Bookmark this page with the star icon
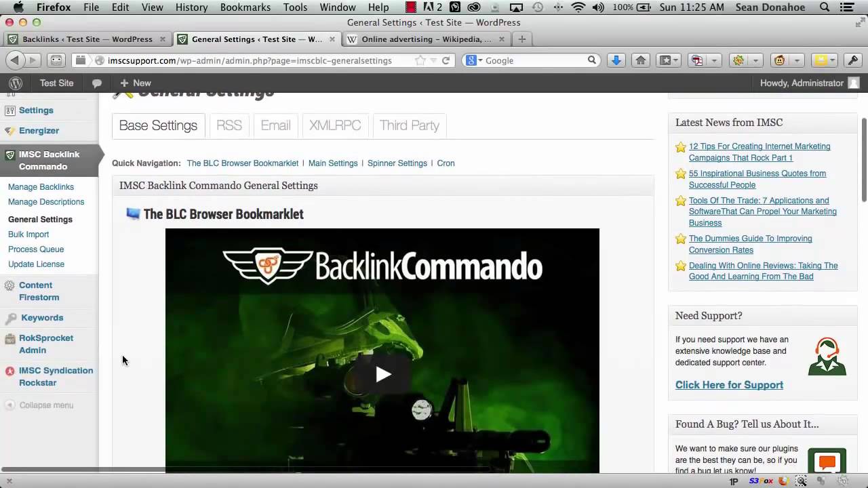Image resolution: width=868 pixels, height=488 pixels. (x=420, y=60)
